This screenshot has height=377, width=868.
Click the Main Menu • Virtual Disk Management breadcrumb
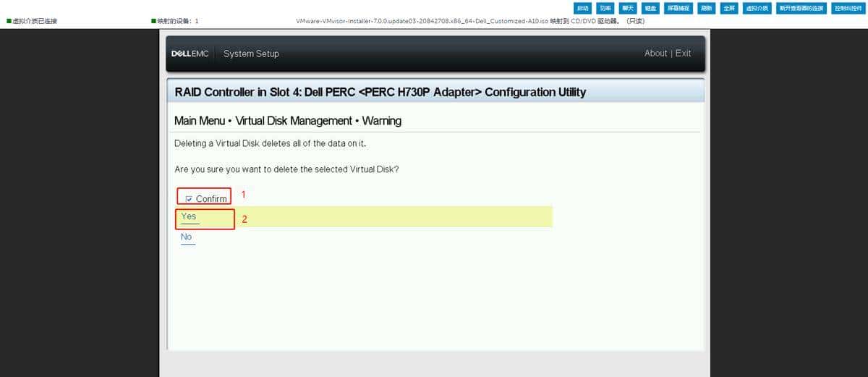(288, 121)
